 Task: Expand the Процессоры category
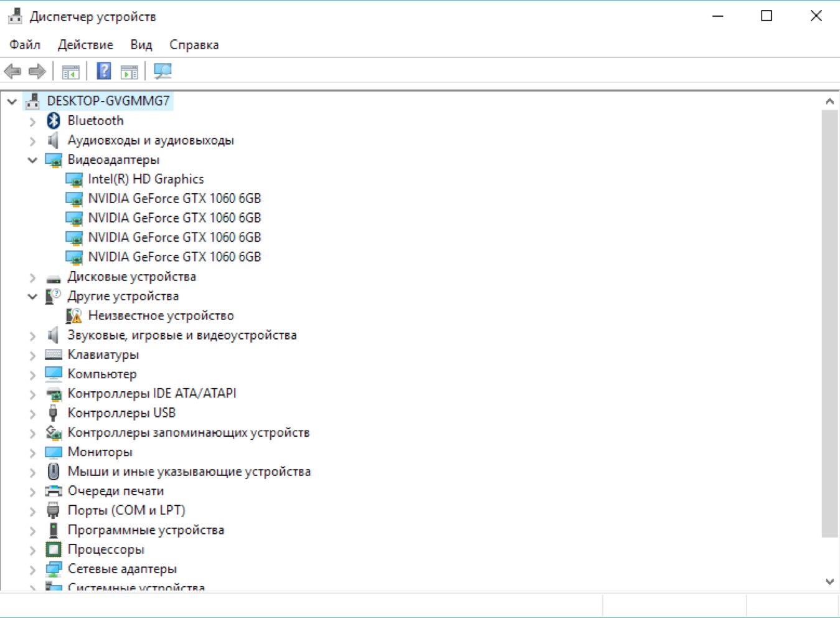click(32, 550)
